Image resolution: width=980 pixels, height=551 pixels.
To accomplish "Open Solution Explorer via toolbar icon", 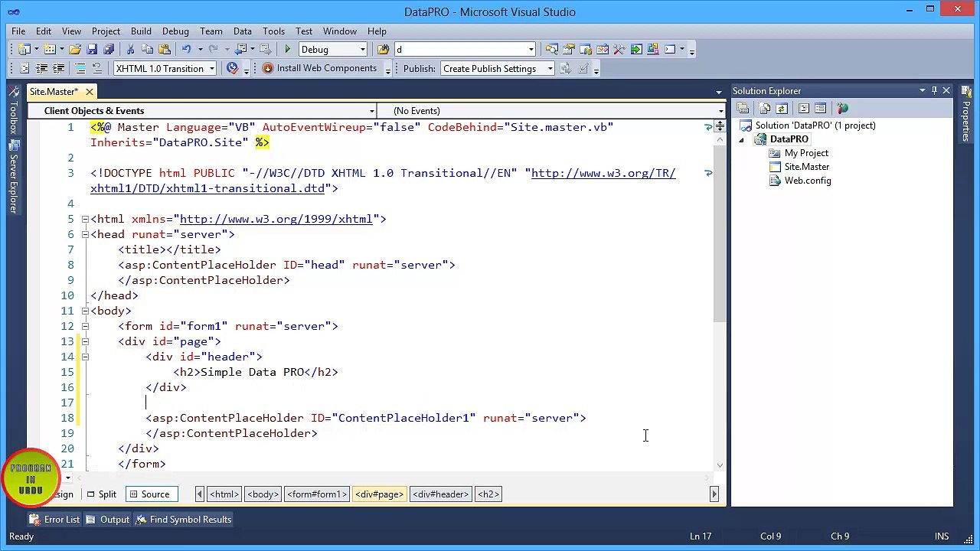I will (x=551, y=49).
